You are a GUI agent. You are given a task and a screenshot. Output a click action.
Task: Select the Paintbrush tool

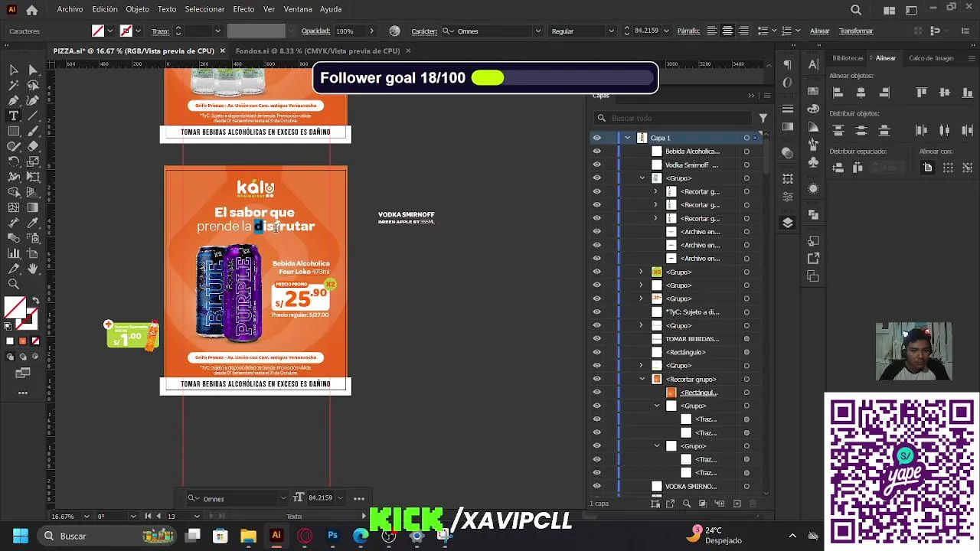point(33,131)
